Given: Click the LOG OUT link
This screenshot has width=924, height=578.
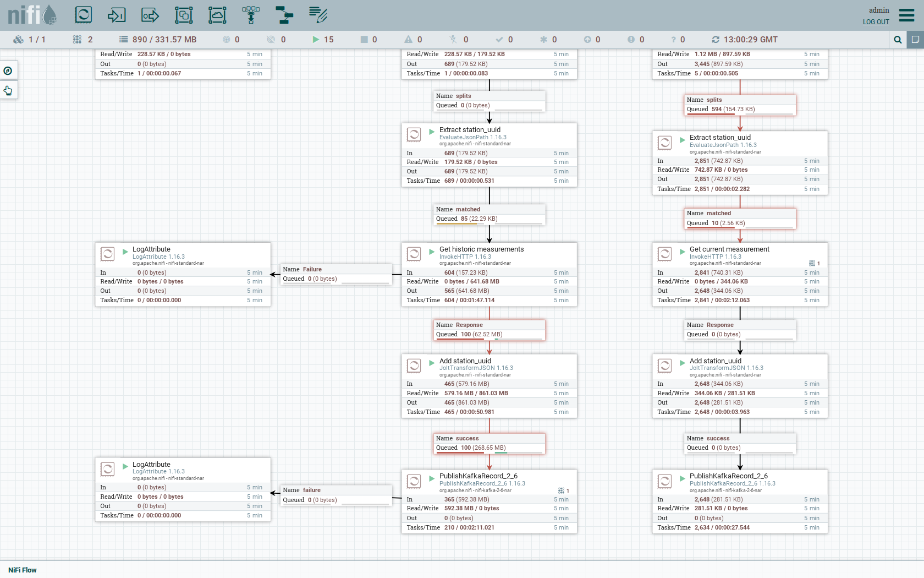Looking at the screenshot, I should point(876,22).
